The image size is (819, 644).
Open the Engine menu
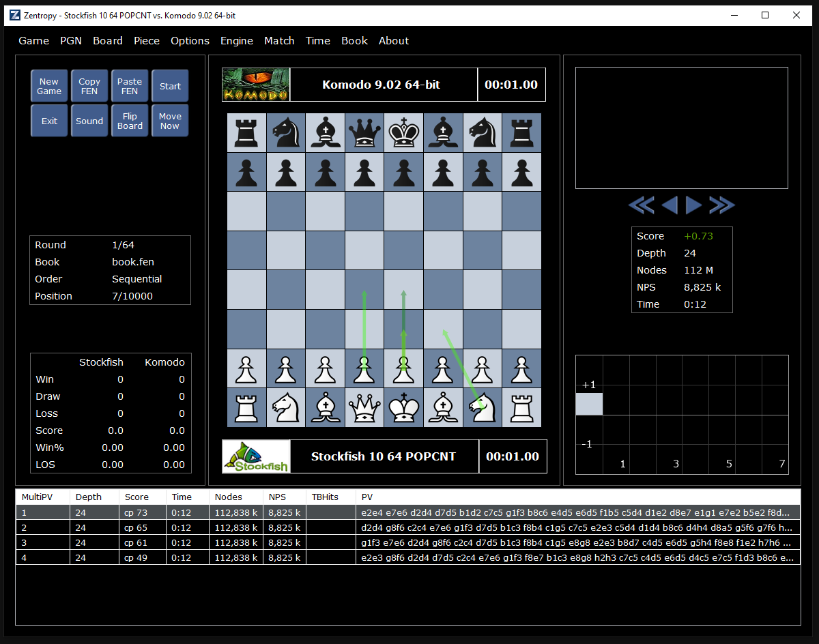click(237, 41)
